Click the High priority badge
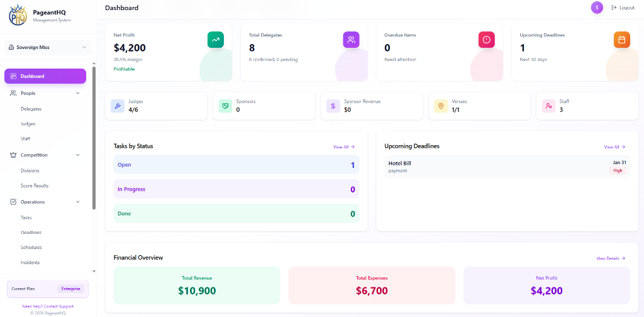 (618, 170)
